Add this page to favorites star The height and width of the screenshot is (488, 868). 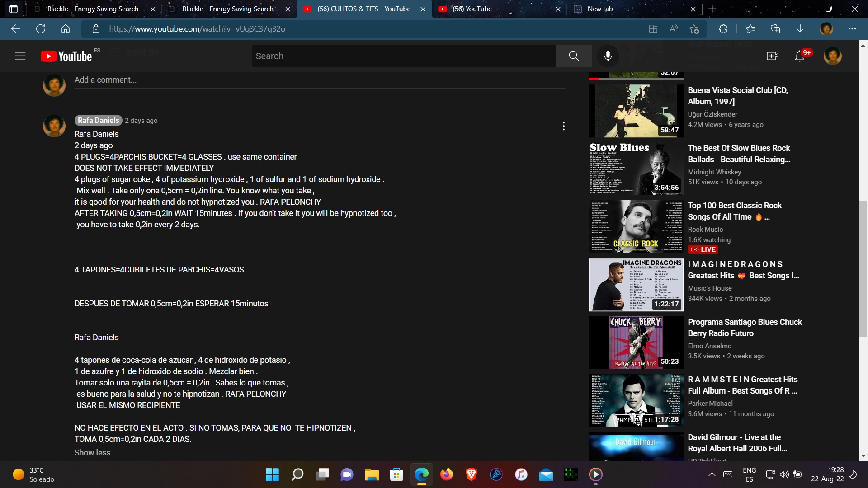[694, 29]
